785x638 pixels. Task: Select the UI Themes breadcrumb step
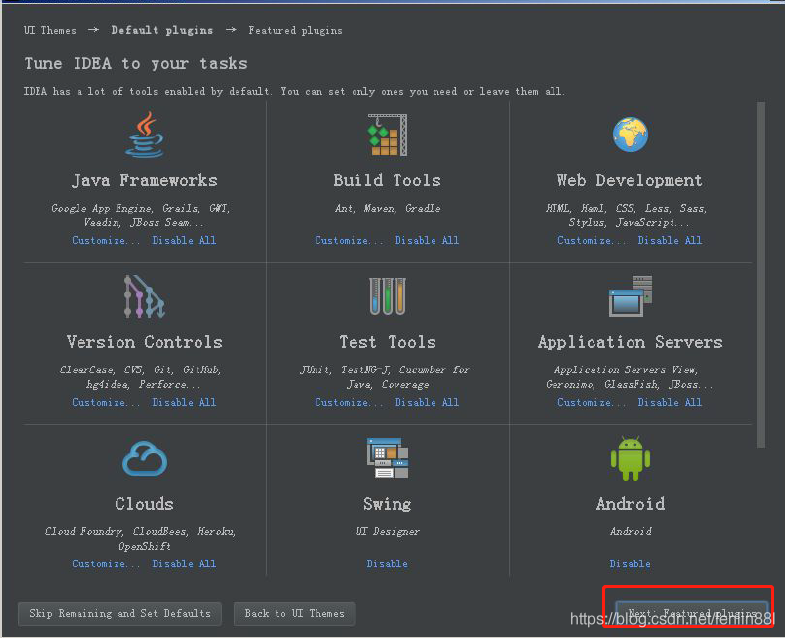[50, 31]
